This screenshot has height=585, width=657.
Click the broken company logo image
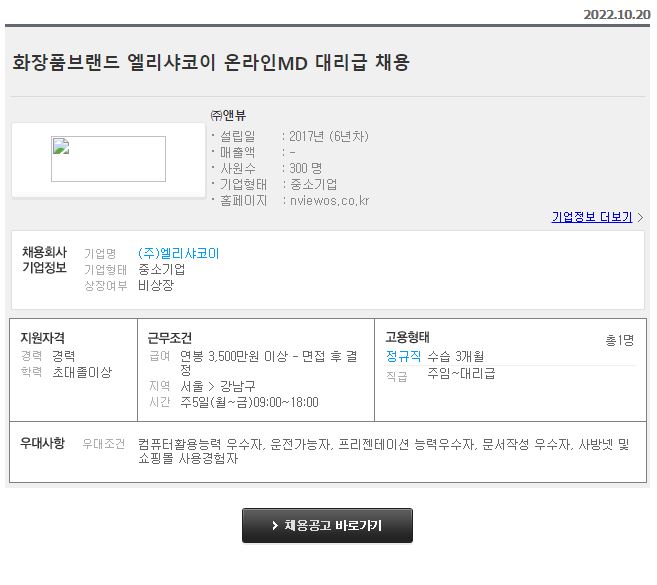point(109,159)
